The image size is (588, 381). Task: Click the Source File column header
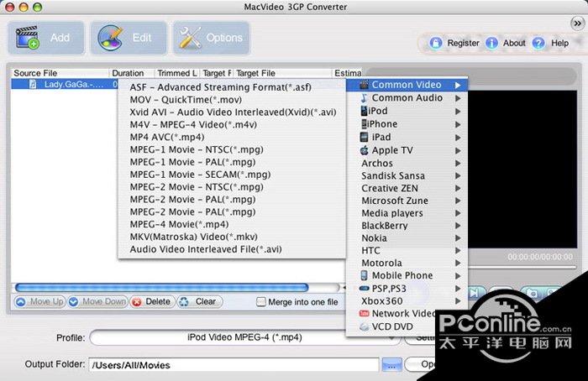point(60,73)
